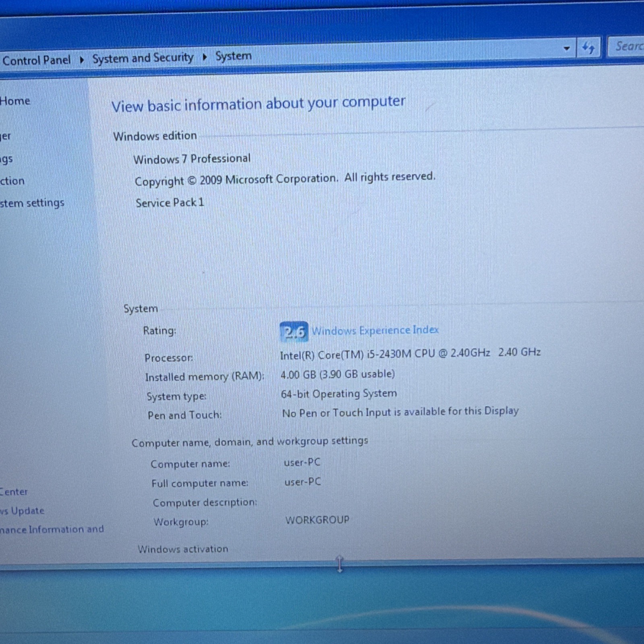
Task: Click the Computer name value user-PC
Action: (x=302, y=462)
